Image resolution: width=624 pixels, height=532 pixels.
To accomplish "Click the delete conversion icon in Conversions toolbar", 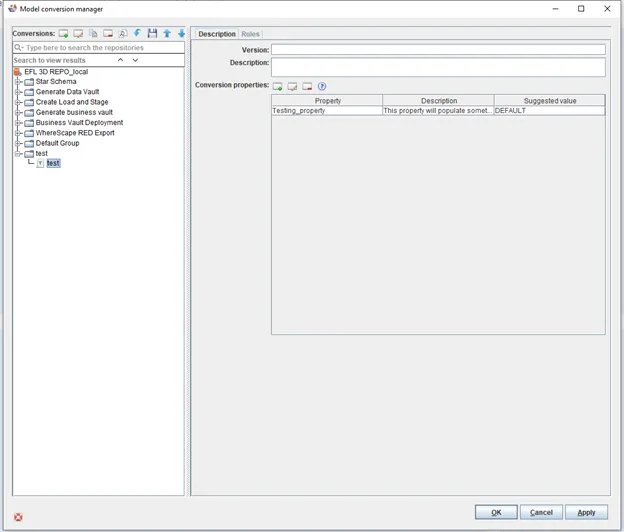I will coord(108,34).
